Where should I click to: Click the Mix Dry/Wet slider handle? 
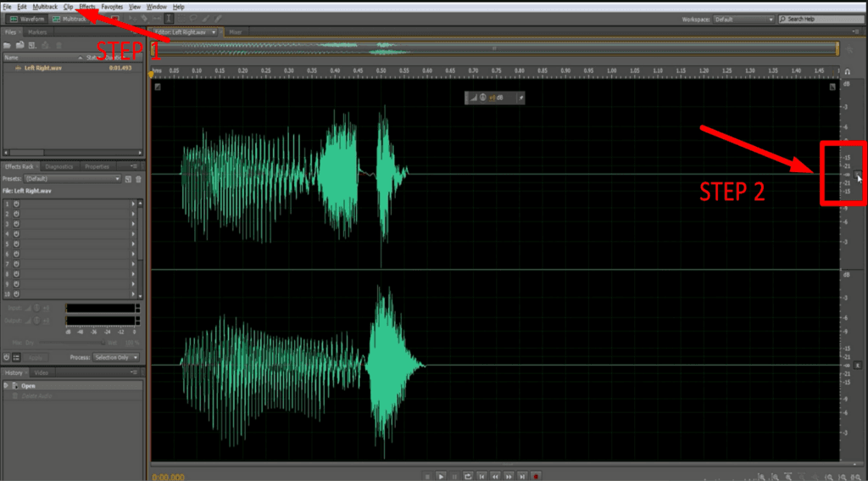(x=103, y=343)
